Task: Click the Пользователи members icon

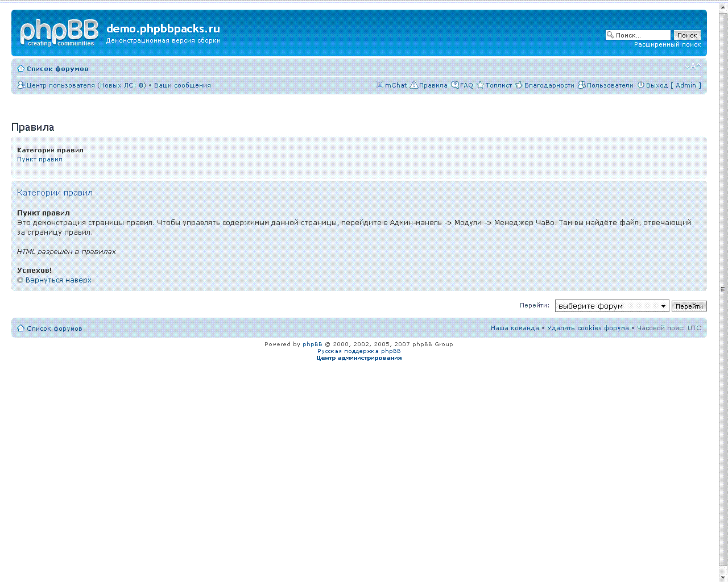Action: pyautogui.click(x=582, y=85)
